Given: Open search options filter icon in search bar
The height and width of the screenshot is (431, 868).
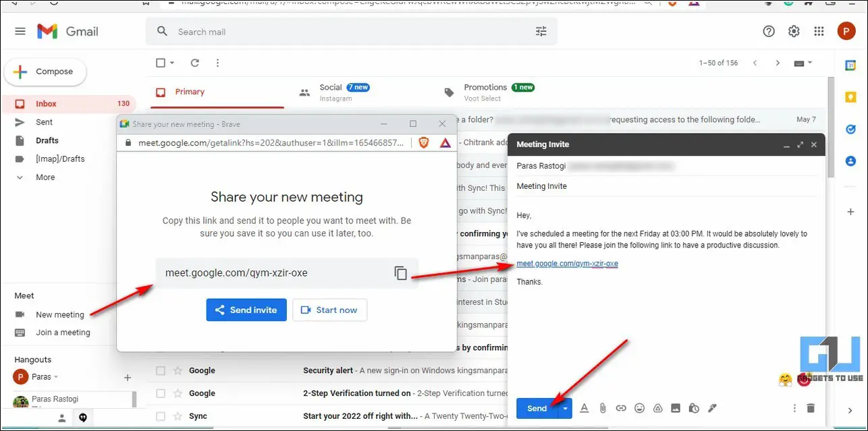Looking at the screenshot, I should click(x=541, y=32).
